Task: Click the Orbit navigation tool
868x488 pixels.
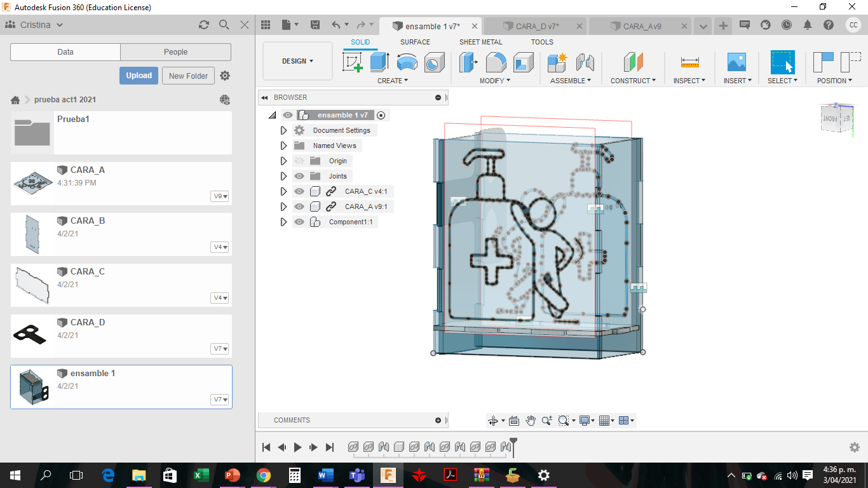Action: point(493,421)
